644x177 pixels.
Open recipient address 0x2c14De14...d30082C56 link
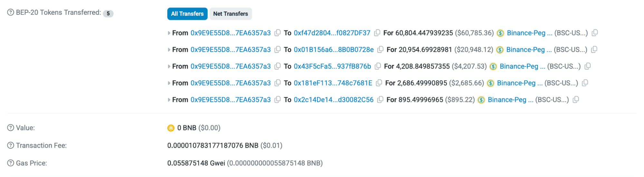pos(333,100)
